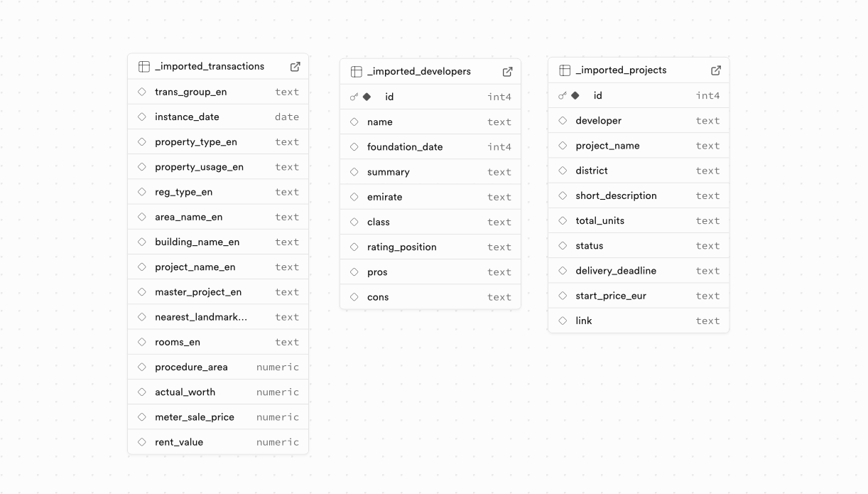Select the rating_position column row
Viewport: 868px width, 494px height.
click(430, 247)
